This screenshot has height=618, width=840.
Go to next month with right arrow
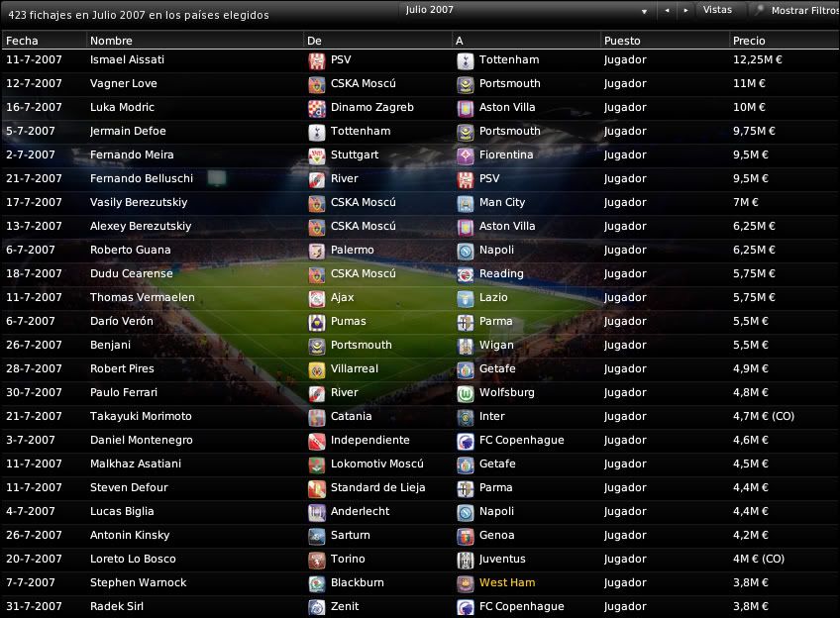685,10
